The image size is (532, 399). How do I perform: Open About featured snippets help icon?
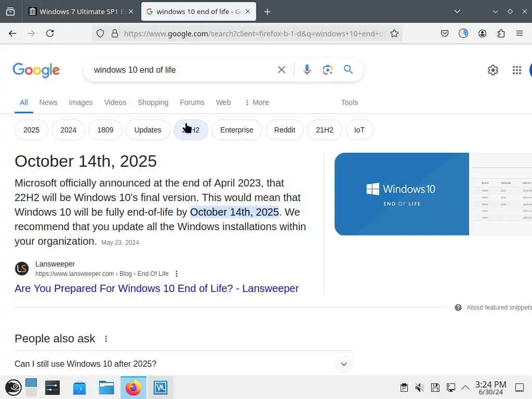tap(458, 308)
